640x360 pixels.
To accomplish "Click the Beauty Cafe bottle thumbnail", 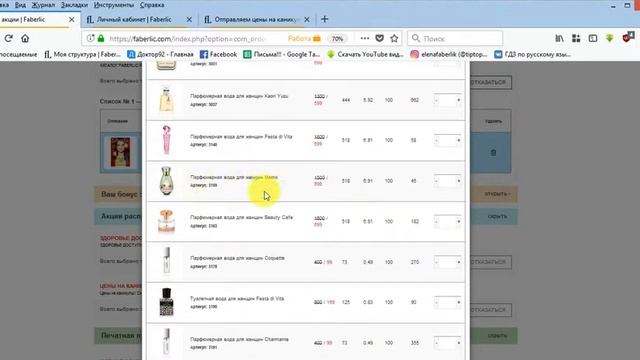I will pos(166,221).
